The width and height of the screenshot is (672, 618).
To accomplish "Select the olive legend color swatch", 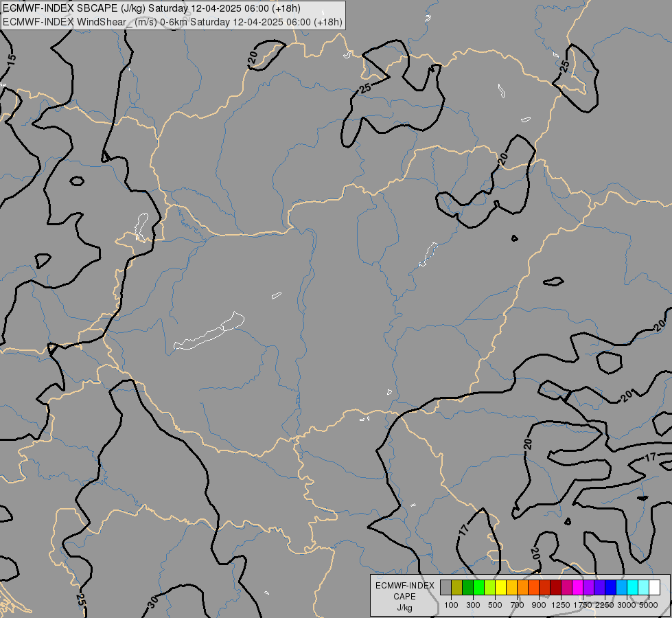I will [x=457, y=588].
